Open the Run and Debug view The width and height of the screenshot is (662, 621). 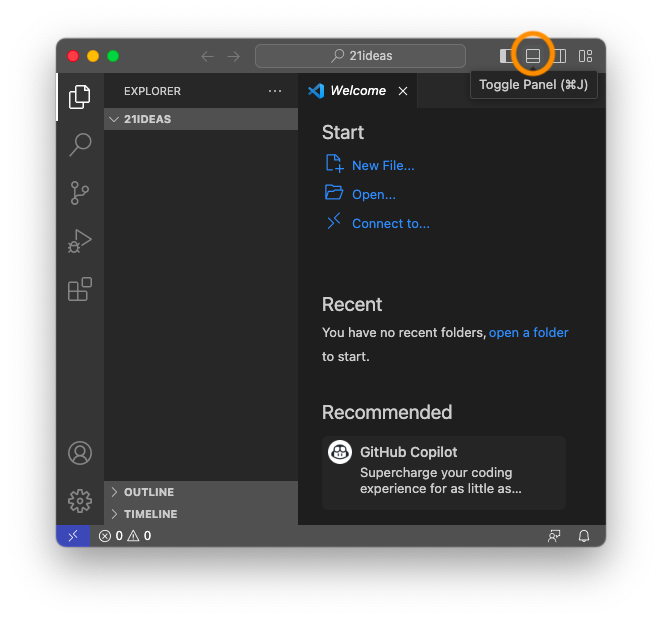pos(80,241)
